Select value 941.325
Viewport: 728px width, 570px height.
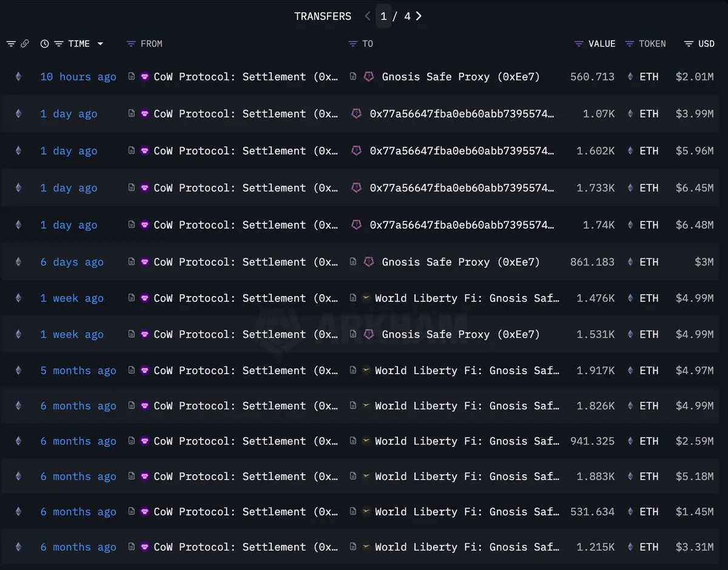click(x=592, y=441)
